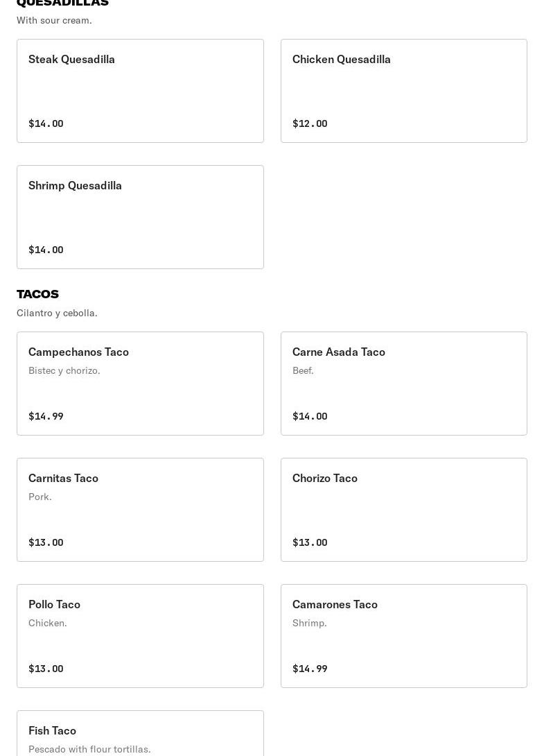Click the TACOS section heading
Viewport: 544px width, 756px height.
pos(37,294)
